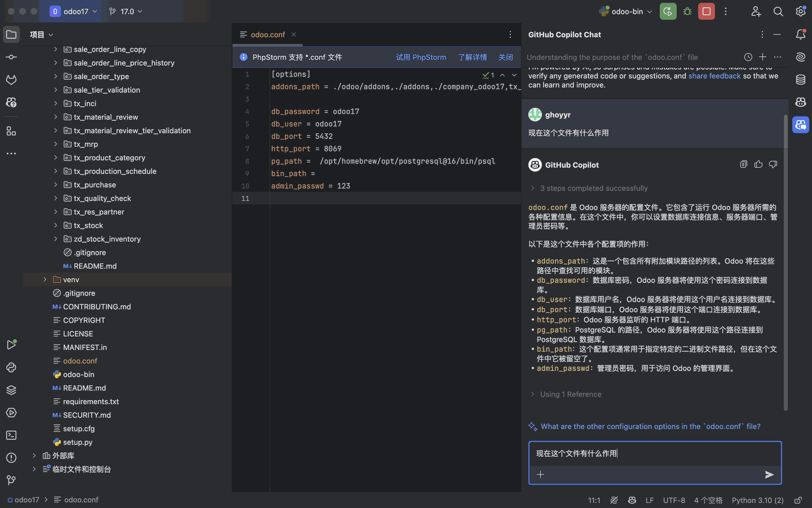Click the 试用 PhpStorm link
Viewport: 812px width, 508px height.
[421, 57]
